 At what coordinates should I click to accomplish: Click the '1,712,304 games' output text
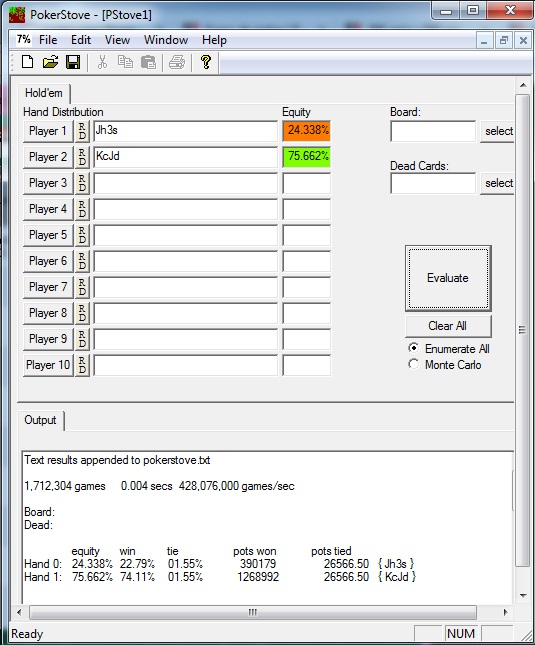pos(65,486)
